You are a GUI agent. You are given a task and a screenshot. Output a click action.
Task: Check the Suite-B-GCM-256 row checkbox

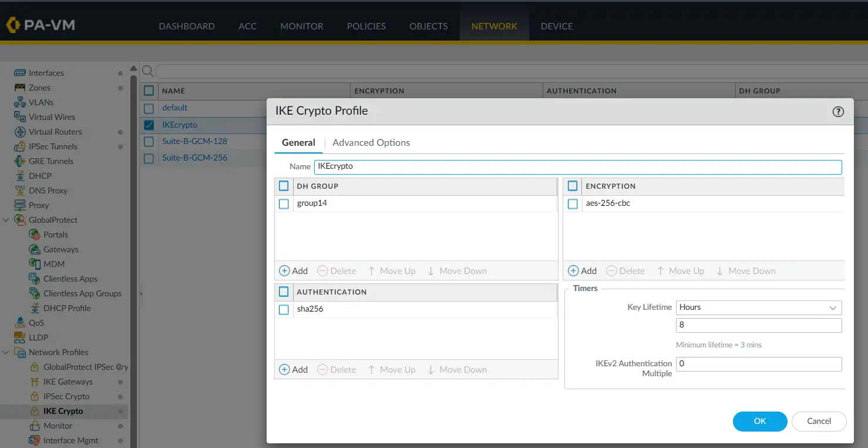tap(149, 158)
